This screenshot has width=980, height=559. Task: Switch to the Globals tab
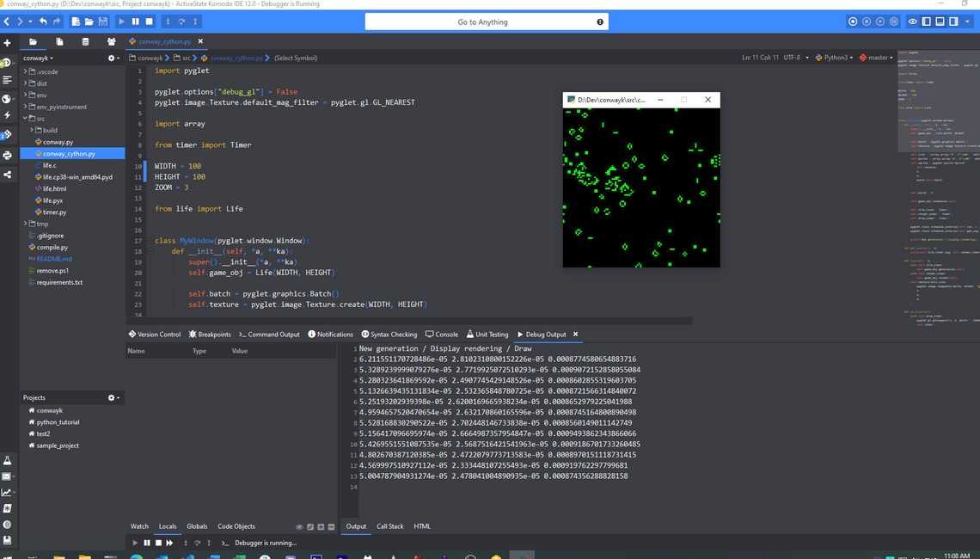pyautogui.click(x=197, y=526)
